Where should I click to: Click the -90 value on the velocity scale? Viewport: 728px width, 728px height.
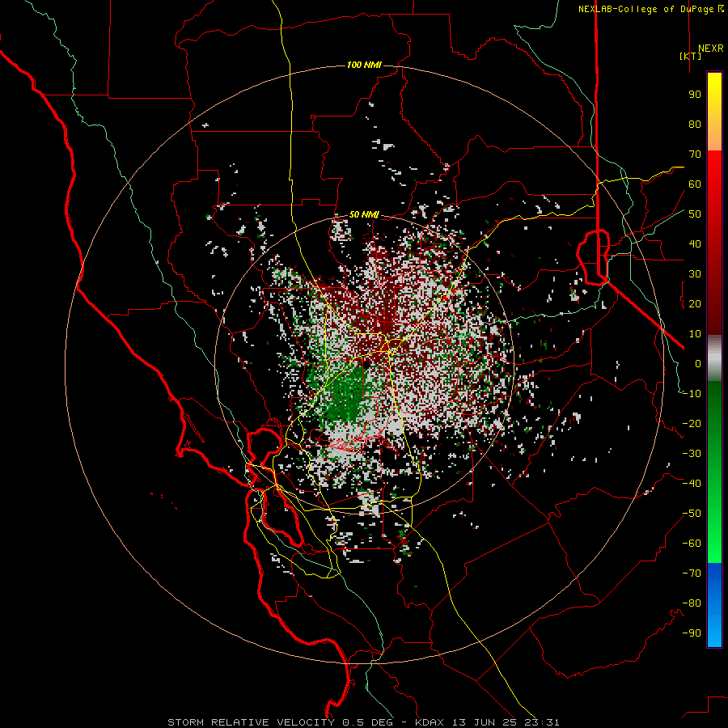tap(692, 633)
